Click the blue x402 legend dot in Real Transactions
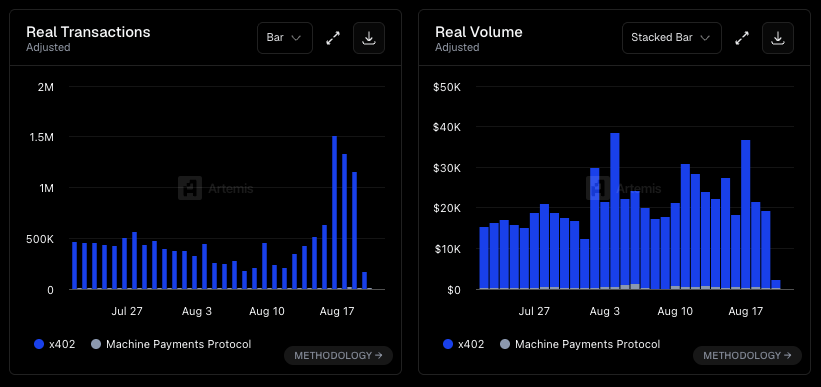The height and width of the screenshot is (387, 821). (x=39, y=344)
